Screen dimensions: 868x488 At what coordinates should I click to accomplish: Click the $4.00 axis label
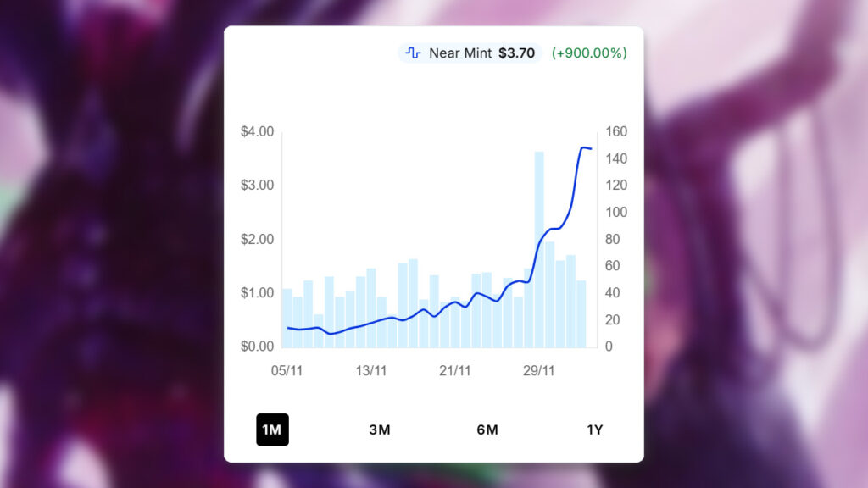(256, 131)
